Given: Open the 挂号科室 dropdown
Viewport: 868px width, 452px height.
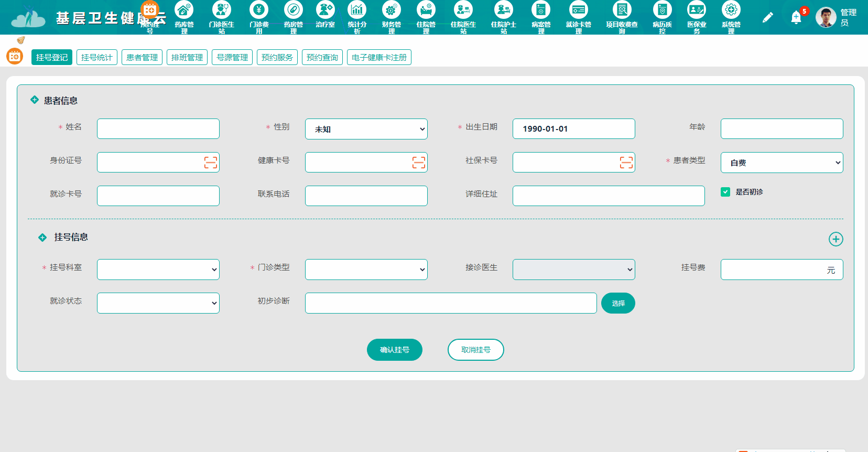Looking at the screenshot, I should 158,270.
